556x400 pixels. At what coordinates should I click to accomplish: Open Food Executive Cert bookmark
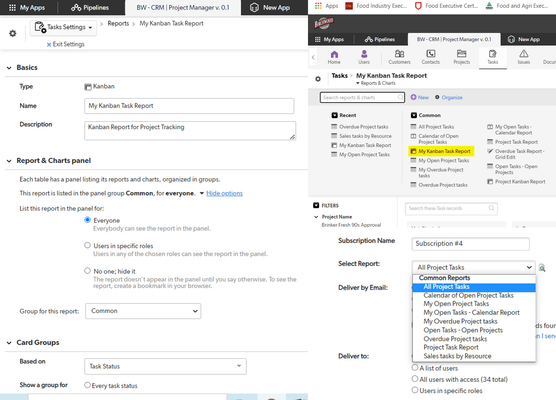tap(446, 6)
